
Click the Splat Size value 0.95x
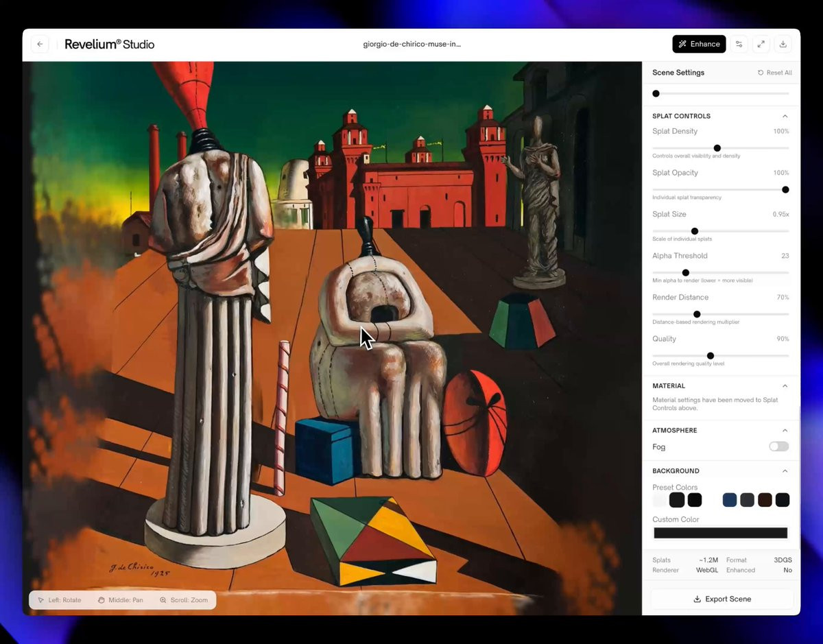click(x=780, y=214)
